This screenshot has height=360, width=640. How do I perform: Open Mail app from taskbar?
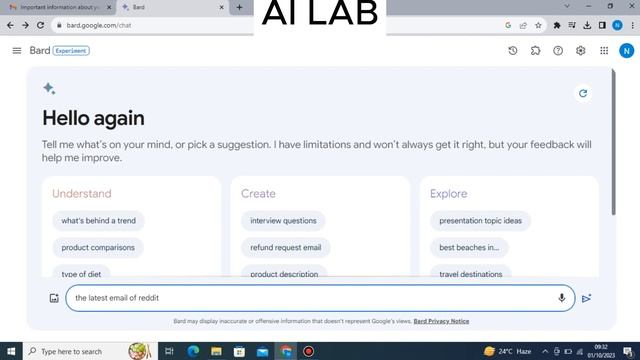[262, 351]
